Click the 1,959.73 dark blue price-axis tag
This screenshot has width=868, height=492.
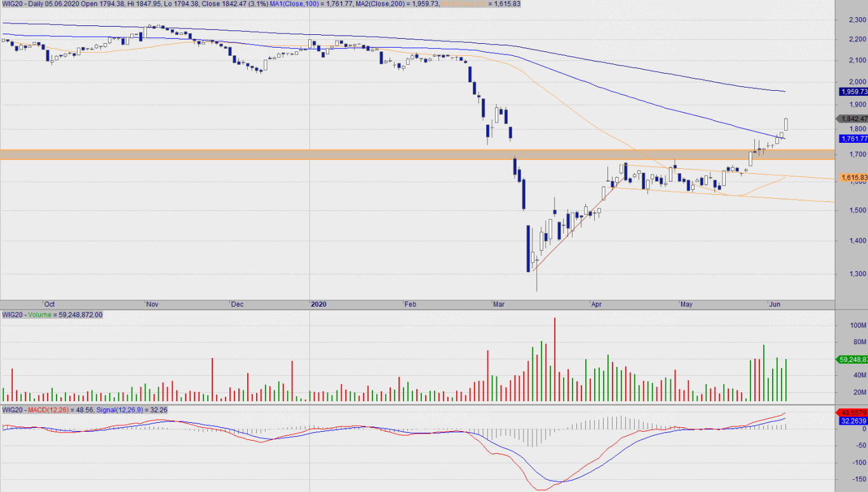click(x=853, y=91)
